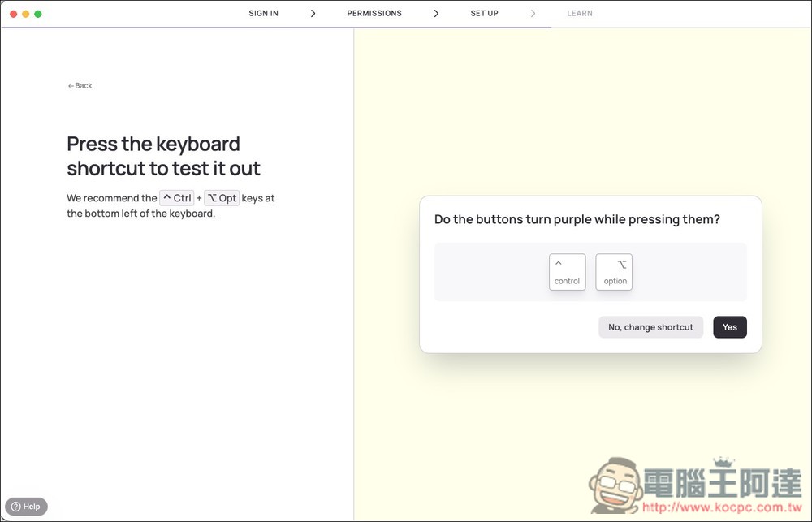
Task: Click the ⌥ Opt key badge in instructions
Action: point(222,198)
